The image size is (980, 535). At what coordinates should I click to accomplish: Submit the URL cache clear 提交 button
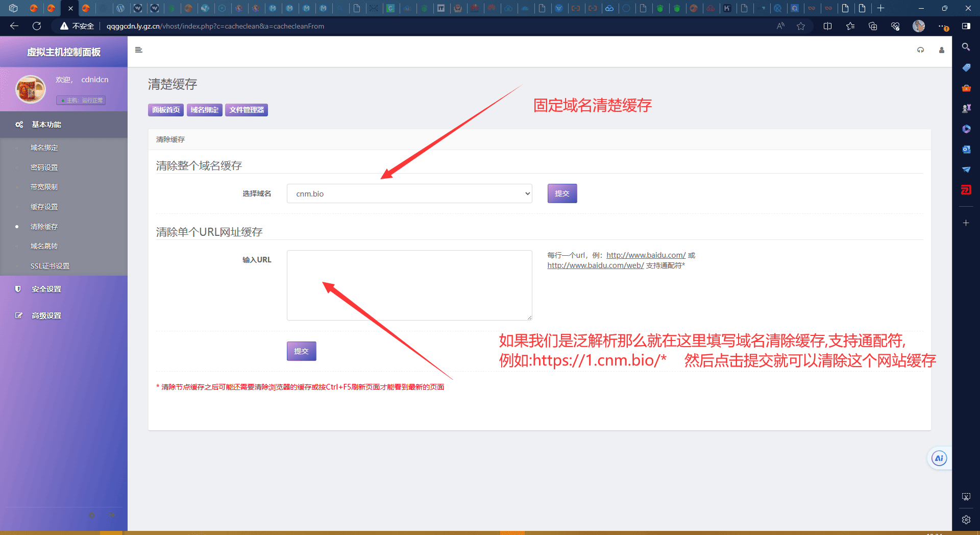point(301,351)
